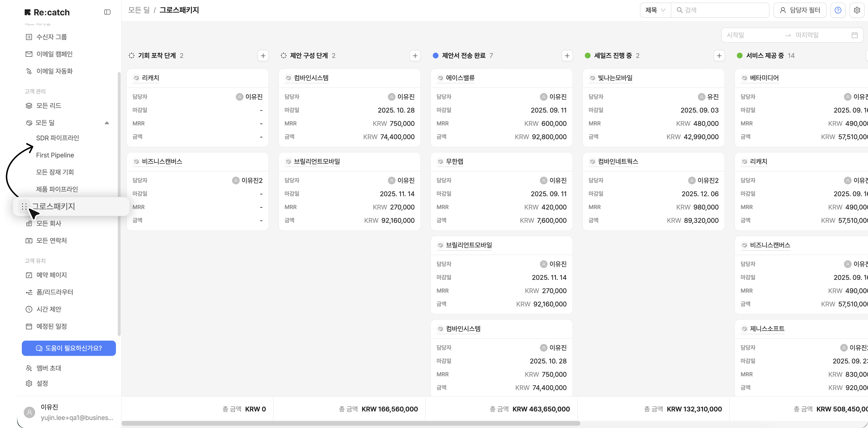The height and width of the screenshot is (428, 868).
Task: Open the 컴바인시스템 deal card title
Action: click(311, 78)
